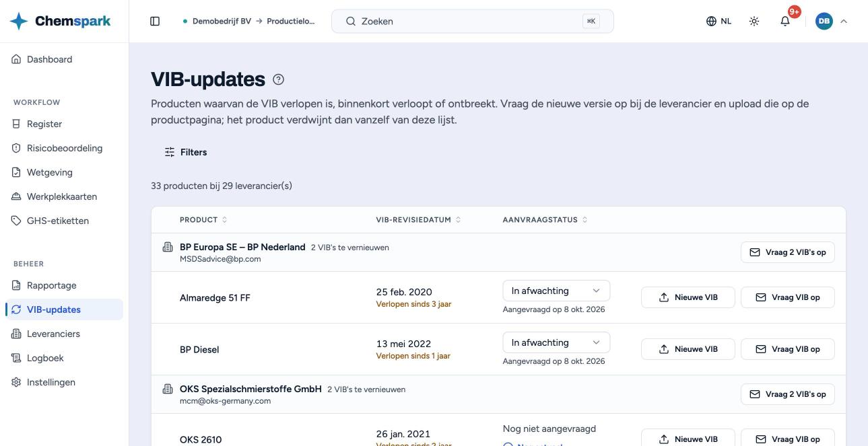Click the Productielo… breadcrumb item

(291, 21)
